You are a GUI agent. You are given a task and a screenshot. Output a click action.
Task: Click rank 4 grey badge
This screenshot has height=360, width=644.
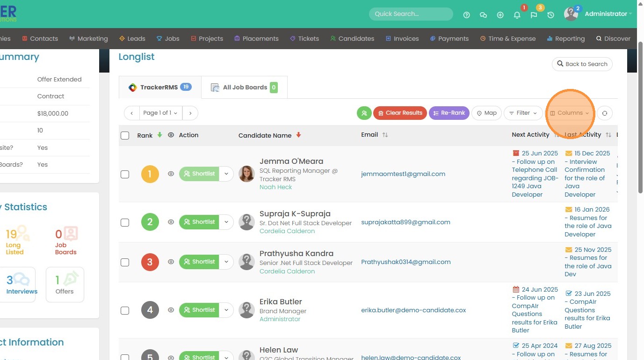(150, 310)
